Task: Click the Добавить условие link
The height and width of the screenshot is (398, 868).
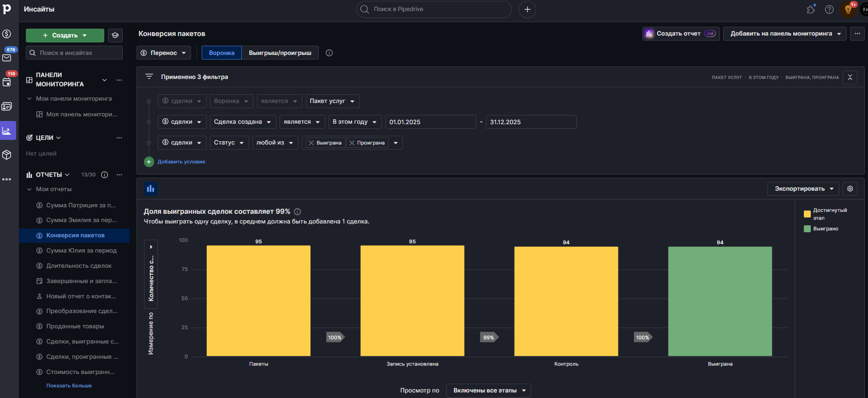Action: click(181, 162)
